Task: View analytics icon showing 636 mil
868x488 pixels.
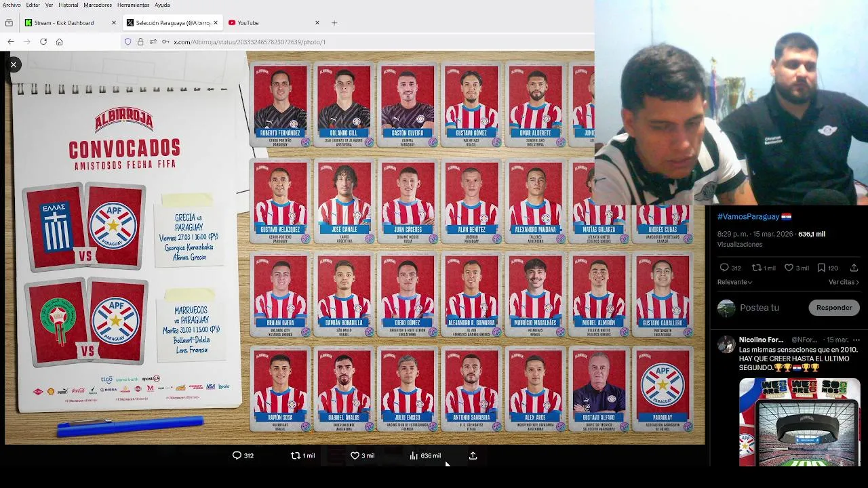Action: [413, 455]
